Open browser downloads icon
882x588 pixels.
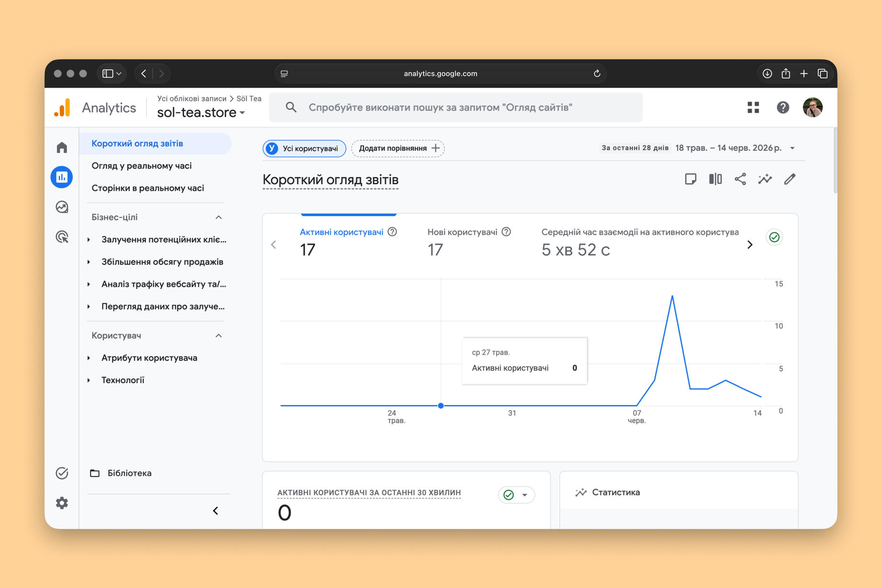pos(767,73)
